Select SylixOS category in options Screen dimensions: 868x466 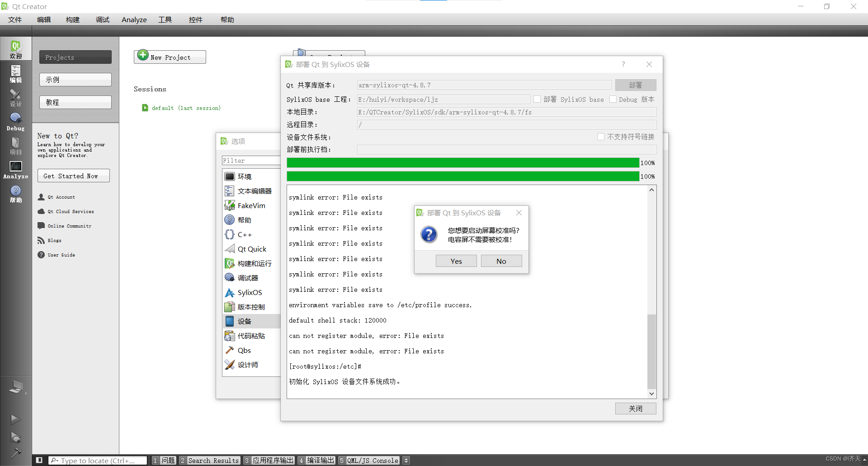pos(252,292)
